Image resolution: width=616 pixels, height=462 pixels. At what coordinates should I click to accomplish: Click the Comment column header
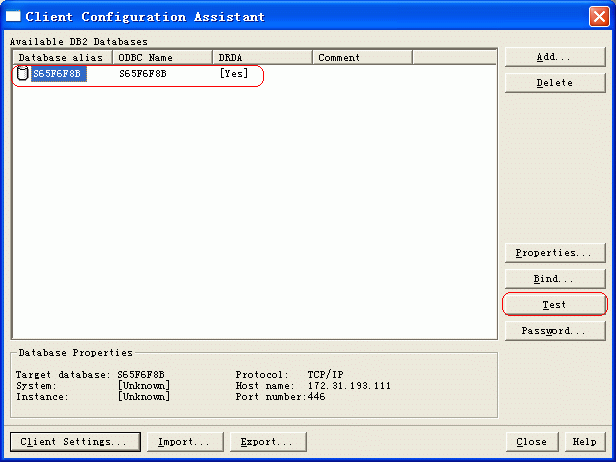tap(362, 57)
